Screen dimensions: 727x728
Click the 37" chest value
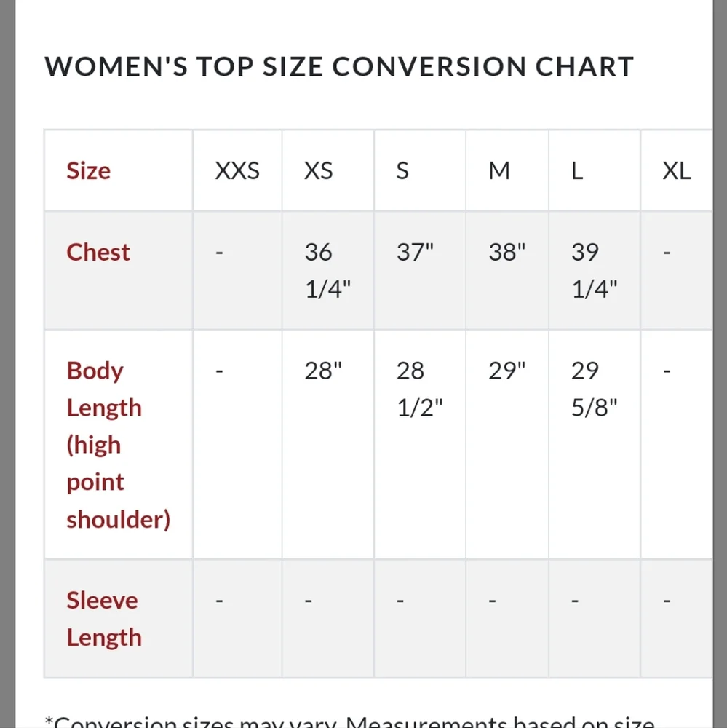pyautogui.click(x=415, y=253)
